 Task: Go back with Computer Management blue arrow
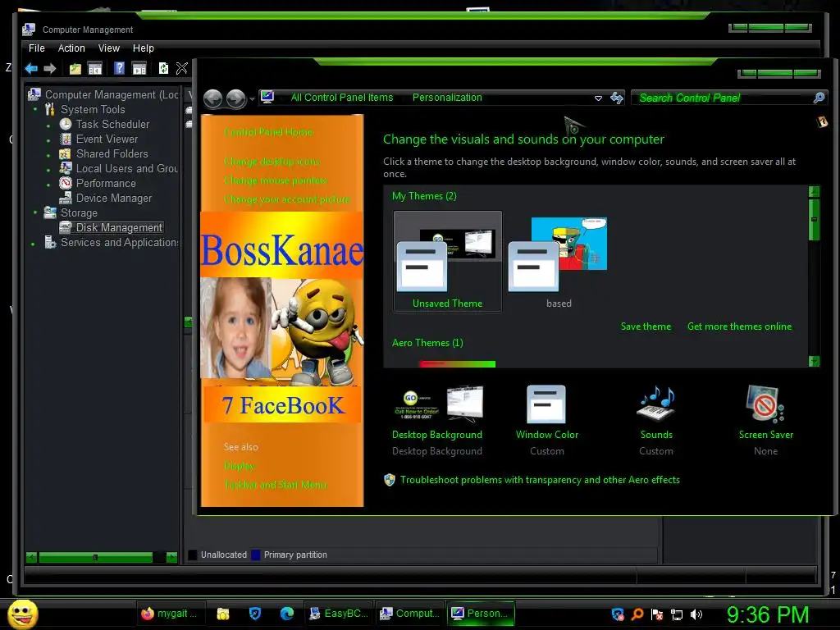(32, 69)
